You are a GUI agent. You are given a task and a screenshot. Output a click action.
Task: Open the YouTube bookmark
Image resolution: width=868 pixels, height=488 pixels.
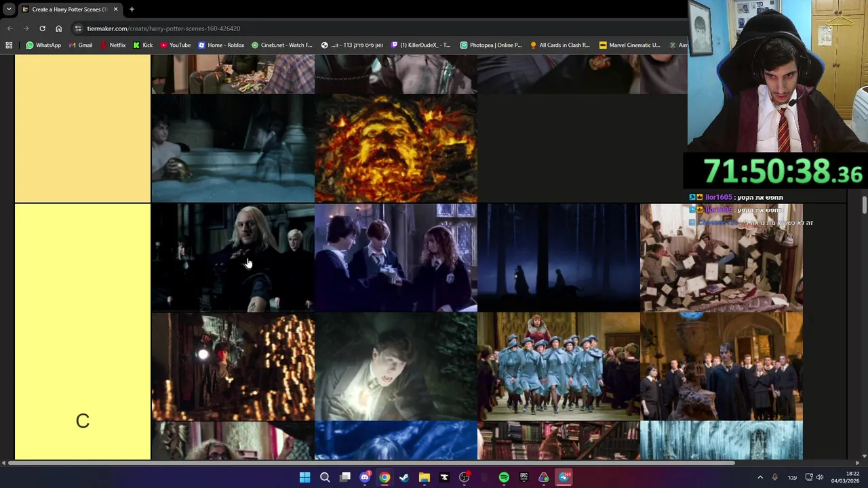(175, 45)
